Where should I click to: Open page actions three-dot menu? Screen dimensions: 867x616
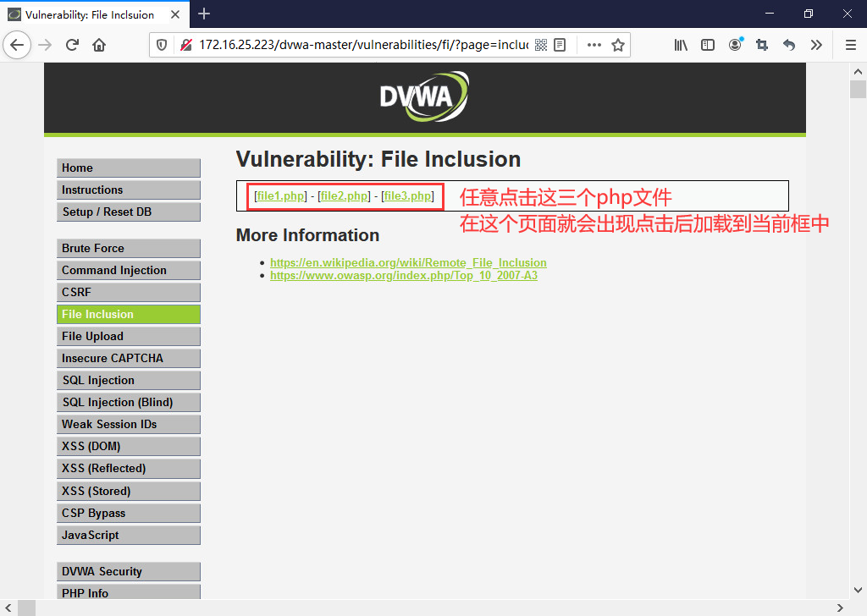[594, 45]
